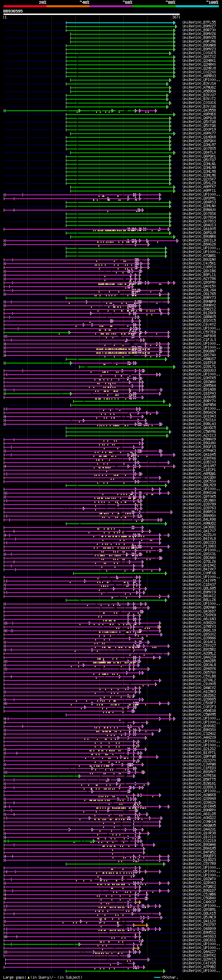Open hit UniRef100_Q078S5
The width and height of the screenshot is (222, 980).
[x=199, y=148]
